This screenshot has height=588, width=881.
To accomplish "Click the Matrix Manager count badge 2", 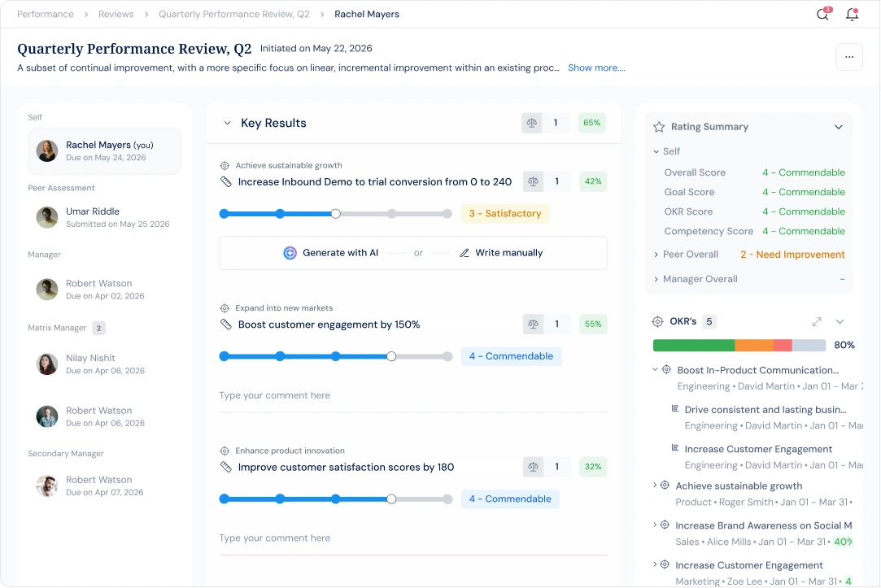I will coord(99,328).
